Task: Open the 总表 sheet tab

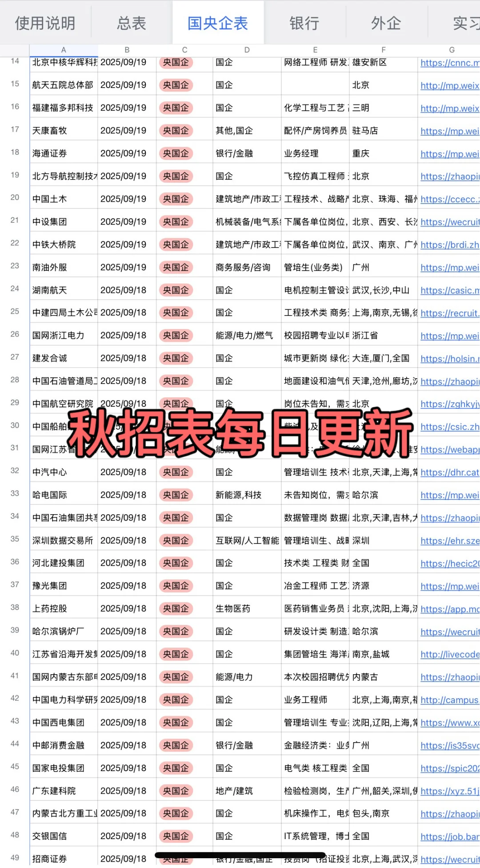Action: click(x=132, y=23)
